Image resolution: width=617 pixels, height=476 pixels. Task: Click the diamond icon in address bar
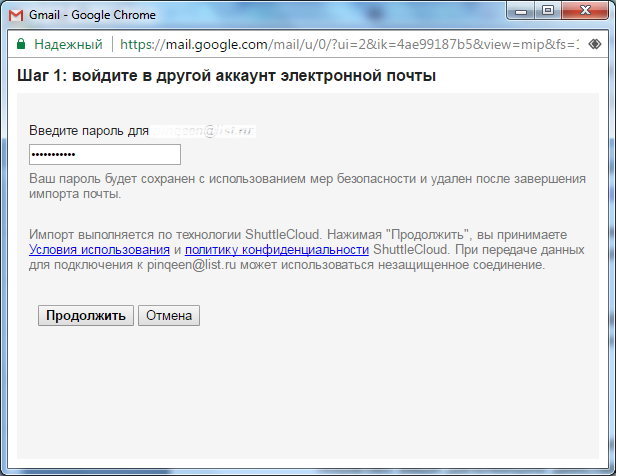point(595,44)
